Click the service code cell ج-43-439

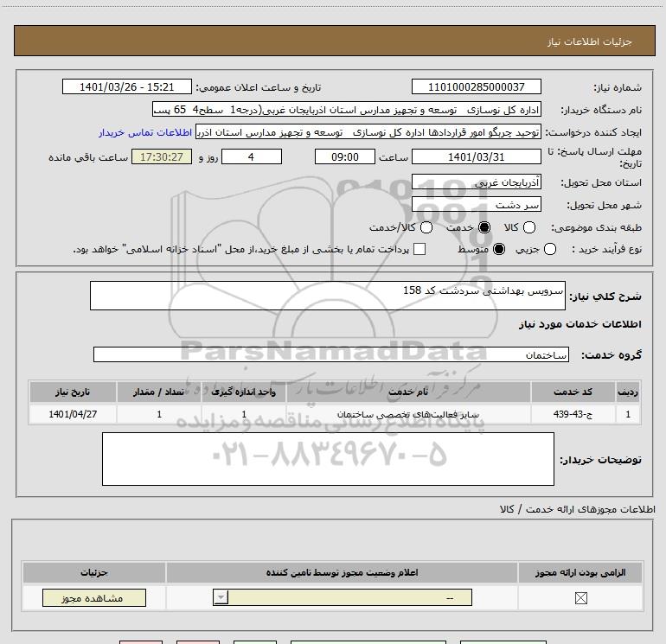coord(573,414)
